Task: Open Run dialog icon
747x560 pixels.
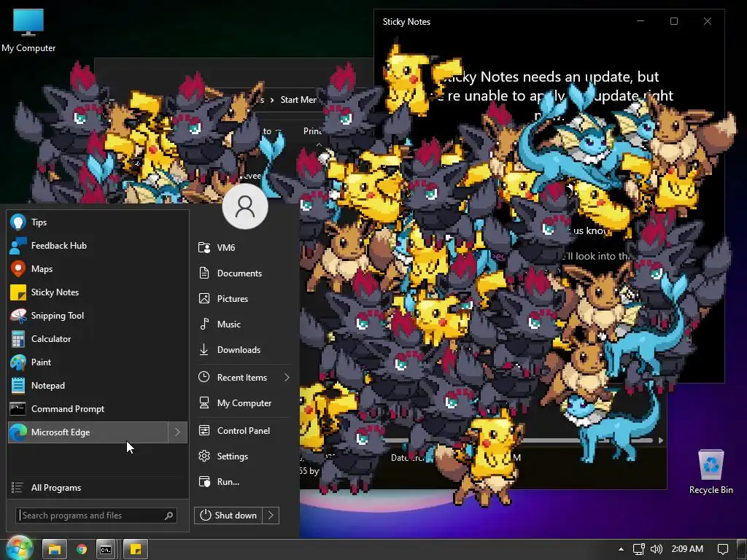Action: (204, 481)
